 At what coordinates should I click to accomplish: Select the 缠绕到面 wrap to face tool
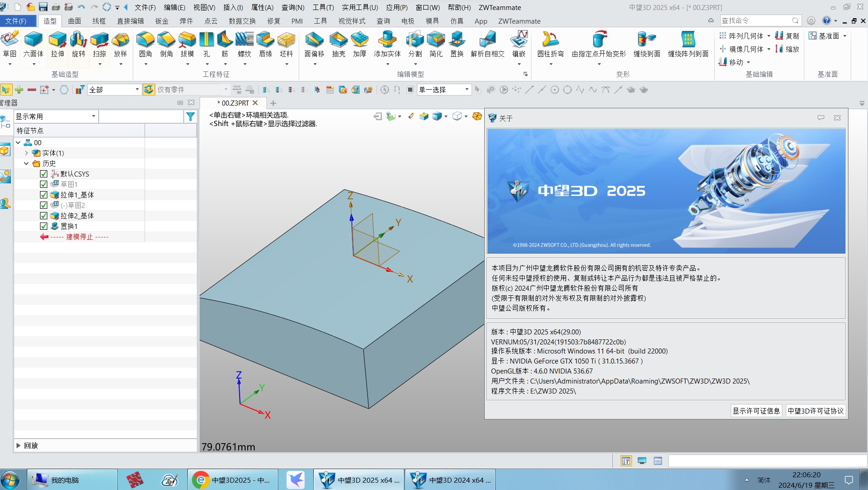[x=647, y=44]
